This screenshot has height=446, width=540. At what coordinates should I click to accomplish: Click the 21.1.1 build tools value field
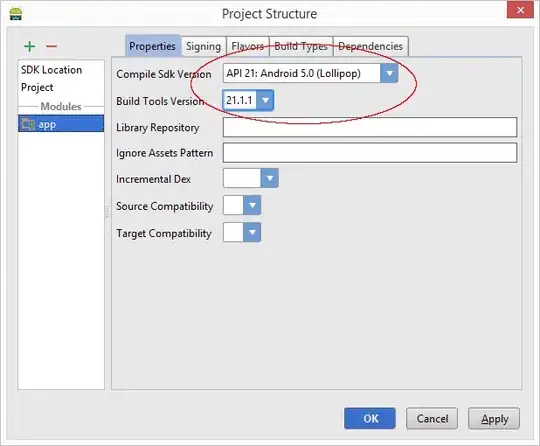coord(240,100)
